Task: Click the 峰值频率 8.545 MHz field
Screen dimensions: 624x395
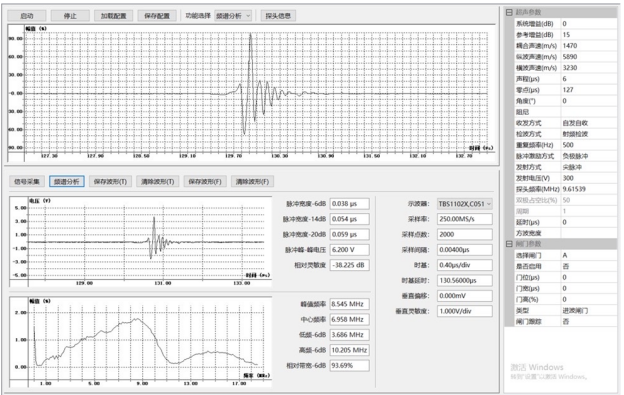Action: 349,304
